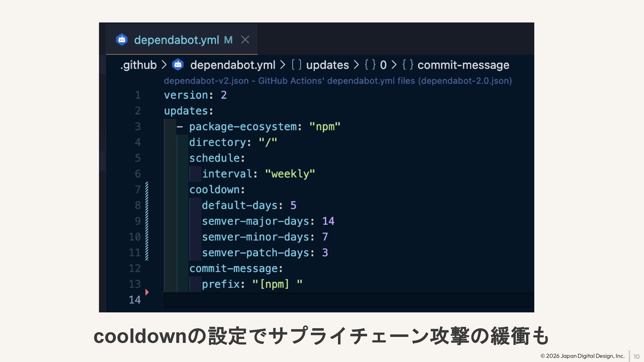The image size is (644, 362).
Task: Click the semver-major-days value 14
Action: 328,221
